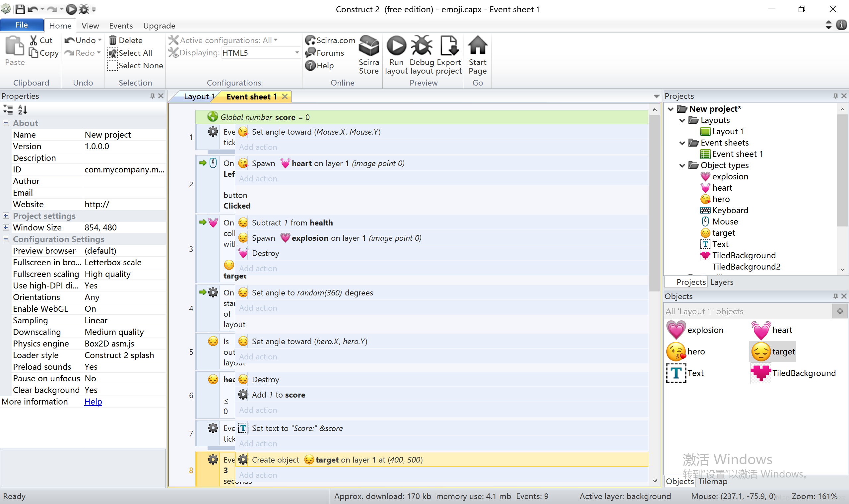Collapse the Configuration Settings section
Screen dimensions: 849x504
[6, 239]
